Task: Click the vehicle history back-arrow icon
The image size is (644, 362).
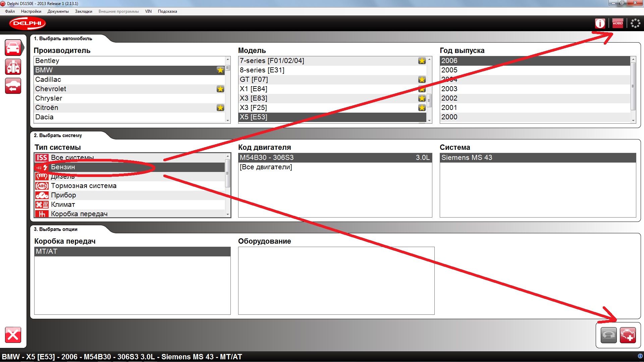Action: click(13, 86)
